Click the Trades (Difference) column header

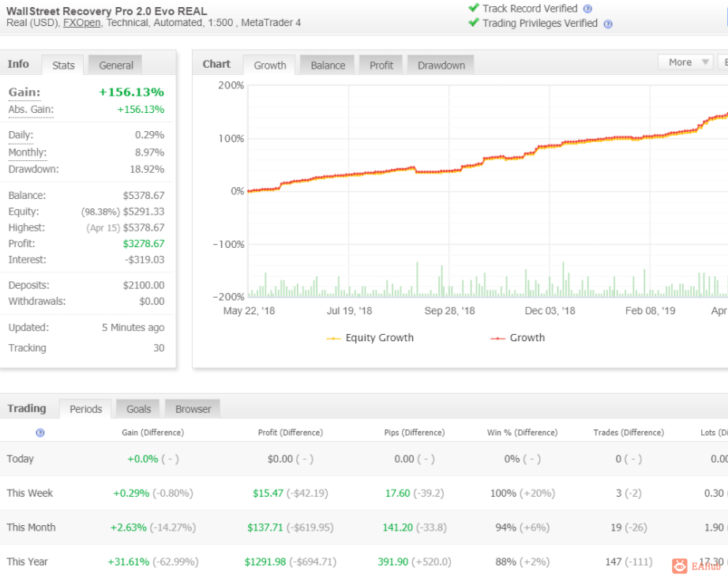(629, 433)
